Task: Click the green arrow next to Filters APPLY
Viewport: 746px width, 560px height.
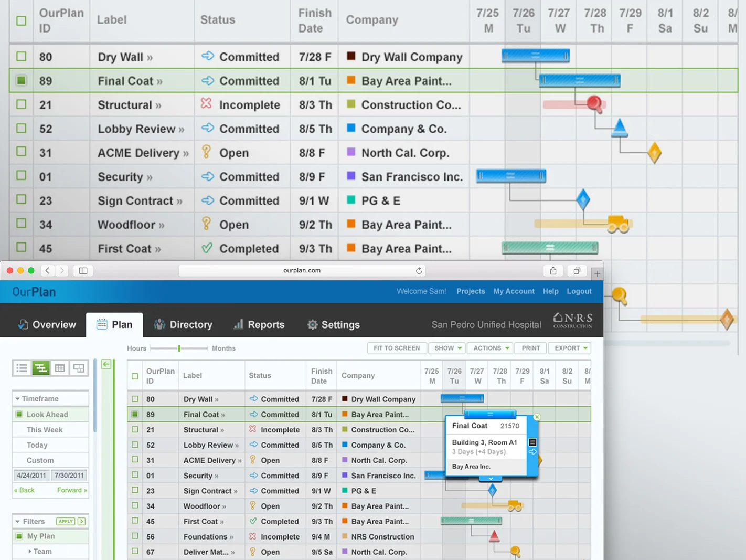Action: (82, 521)
